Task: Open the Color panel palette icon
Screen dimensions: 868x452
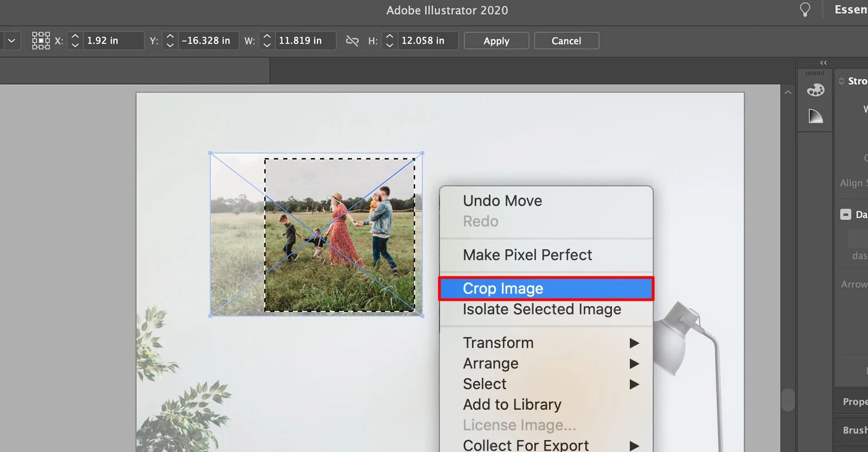Action: [815, 90]
